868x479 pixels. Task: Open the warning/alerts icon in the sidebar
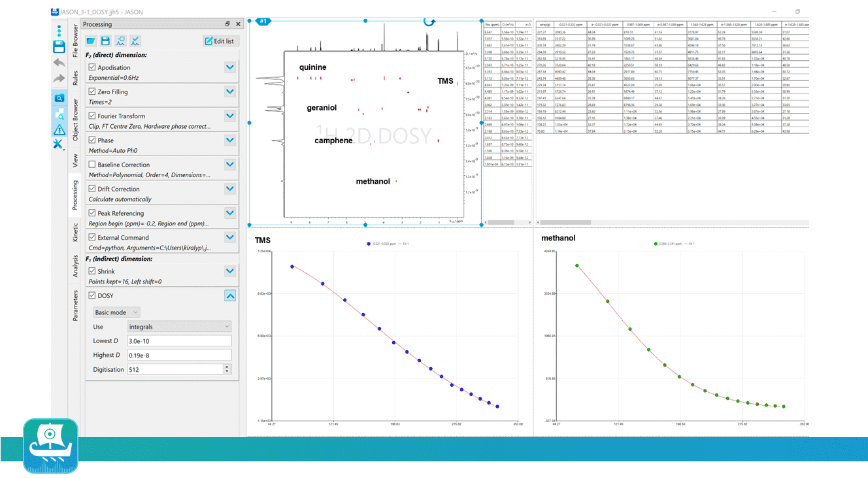tap(58, 128)
